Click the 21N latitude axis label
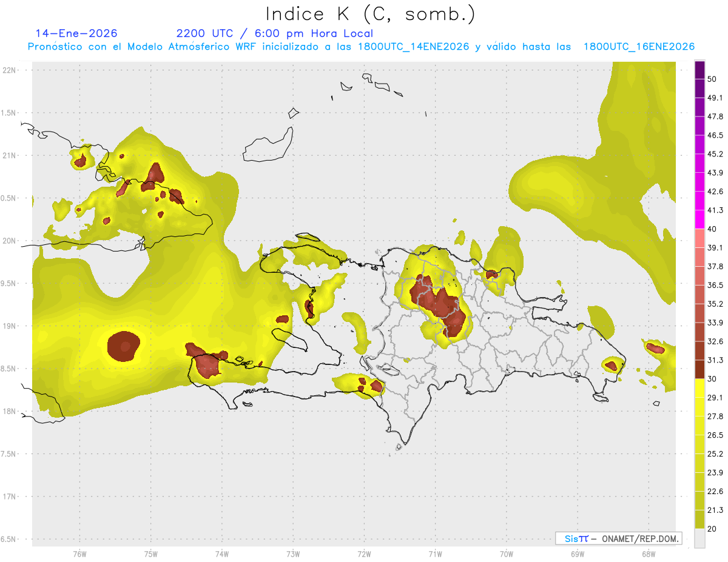728x562 pixels. point(10,155)
